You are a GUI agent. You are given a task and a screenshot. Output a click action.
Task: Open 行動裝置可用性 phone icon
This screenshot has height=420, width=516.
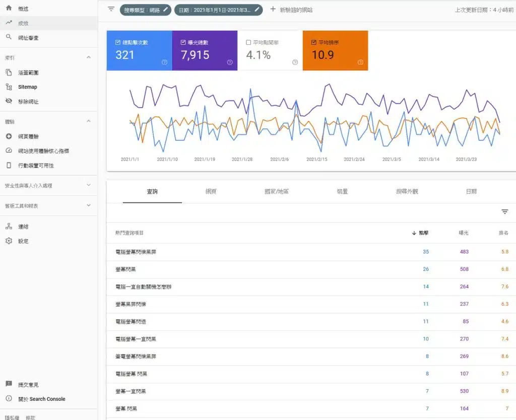point(9,165)
